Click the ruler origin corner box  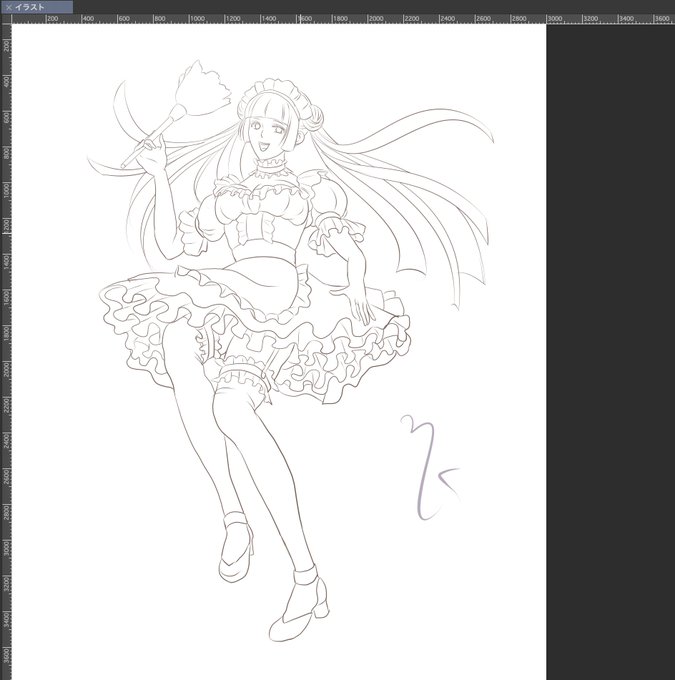[x=6, y=19]
